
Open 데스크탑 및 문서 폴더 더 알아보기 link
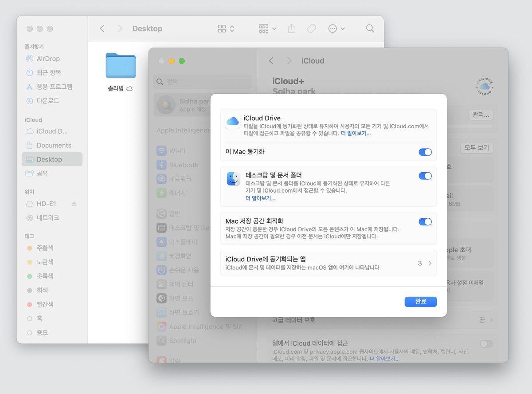tap(260, 198)
